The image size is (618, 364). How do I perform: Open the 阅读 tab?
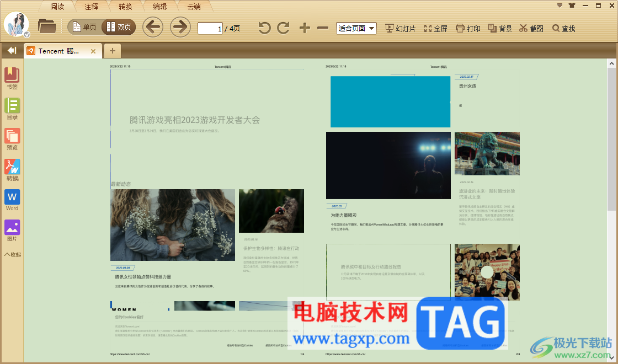point(57,7)
